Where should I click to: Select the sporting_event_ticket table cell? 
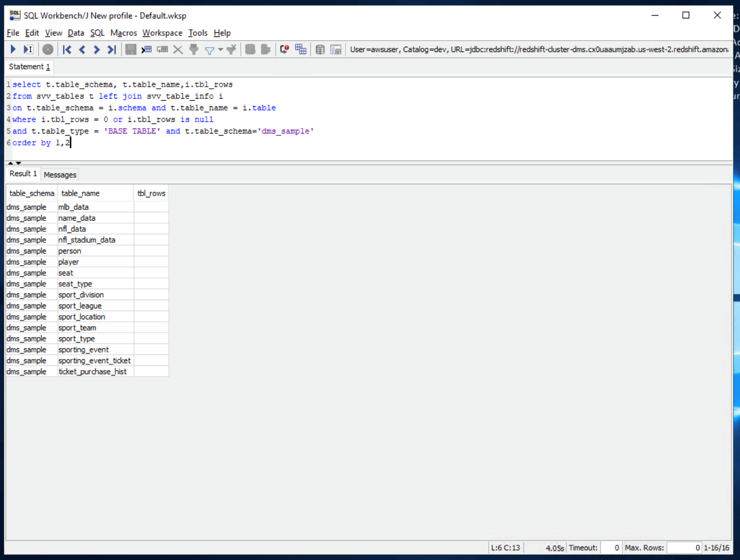coord(95,360)
